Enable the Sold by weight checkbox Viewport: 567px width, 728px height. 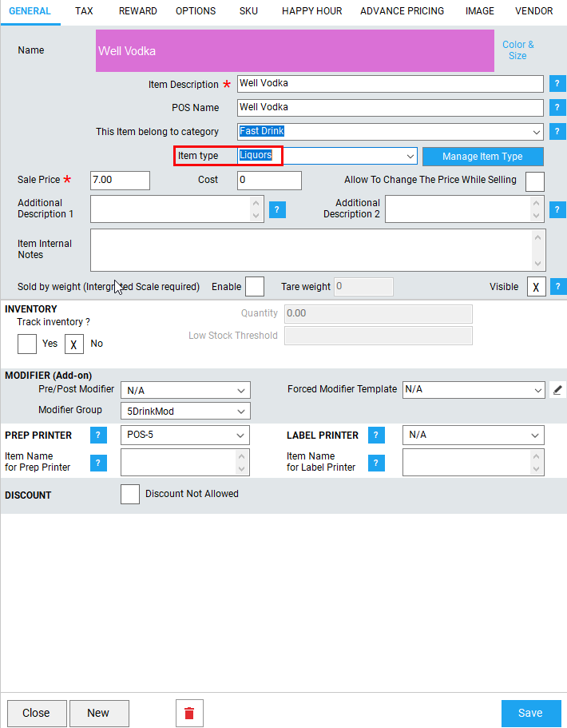(x=254, y=286)
